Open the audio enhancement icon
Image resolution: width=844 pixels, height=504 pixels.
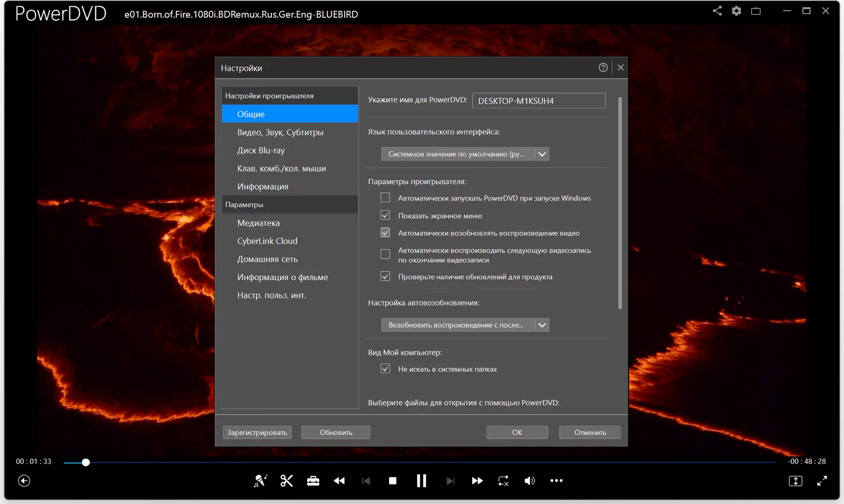click(261, 481)
